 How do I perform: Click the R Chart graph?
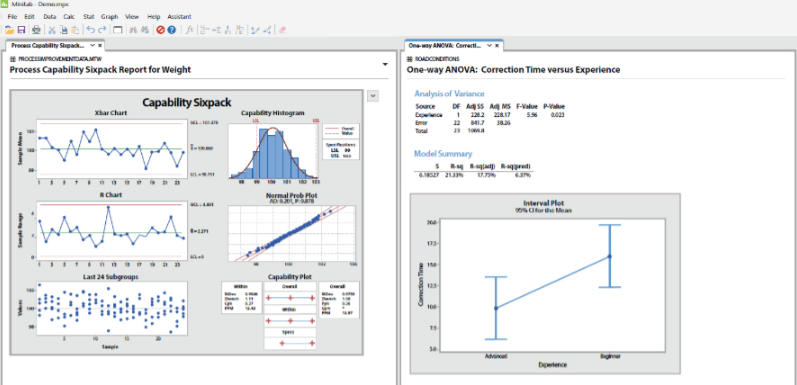[x=112, y=230]
